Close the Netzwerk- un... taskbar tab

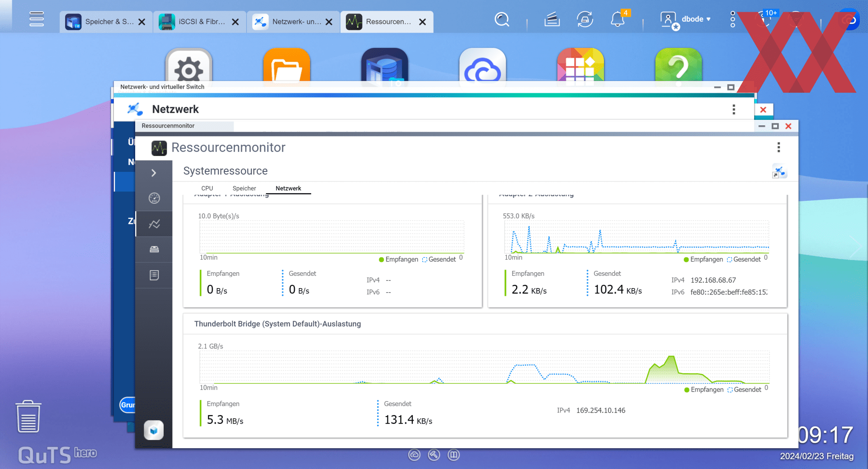point(329,22)
